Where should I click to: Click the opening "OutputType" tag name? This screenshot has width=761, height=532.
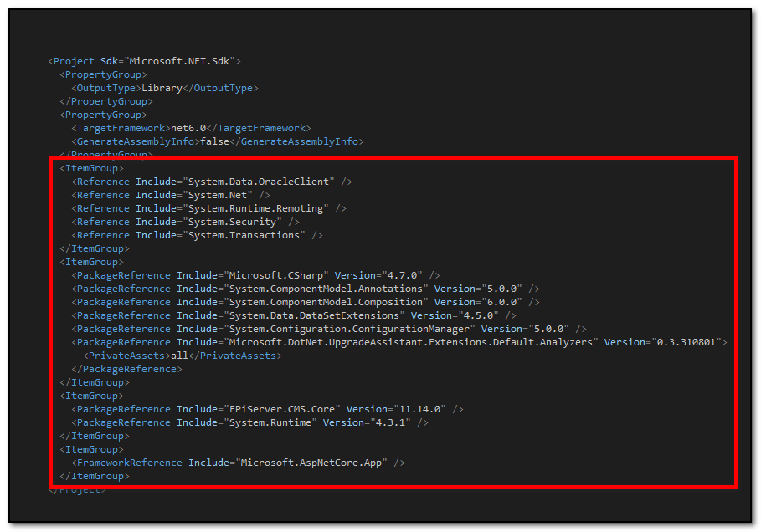click(106, 88)
